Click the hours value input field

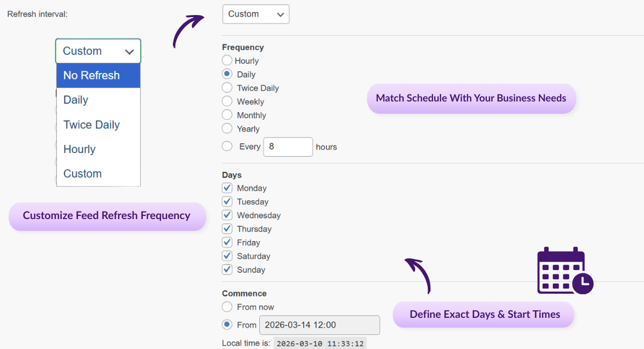tap(288, 146)
